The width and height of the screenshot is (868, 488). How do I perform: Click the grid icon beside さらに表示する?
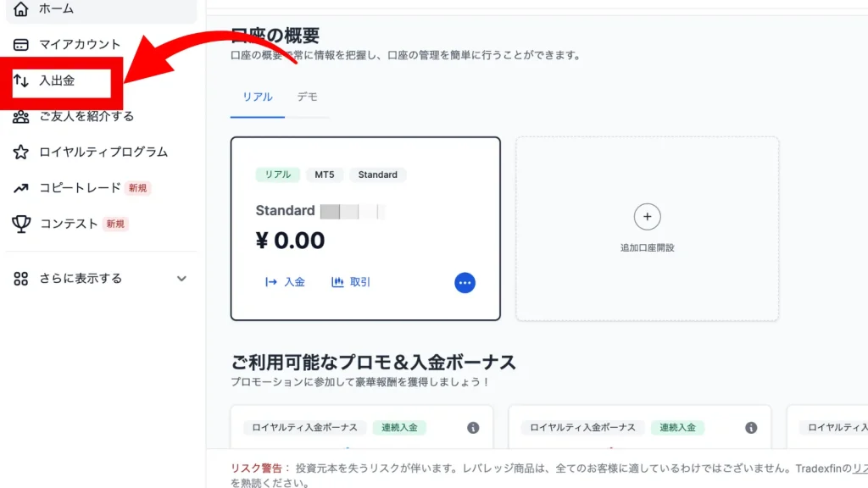[x=21, y=278]
